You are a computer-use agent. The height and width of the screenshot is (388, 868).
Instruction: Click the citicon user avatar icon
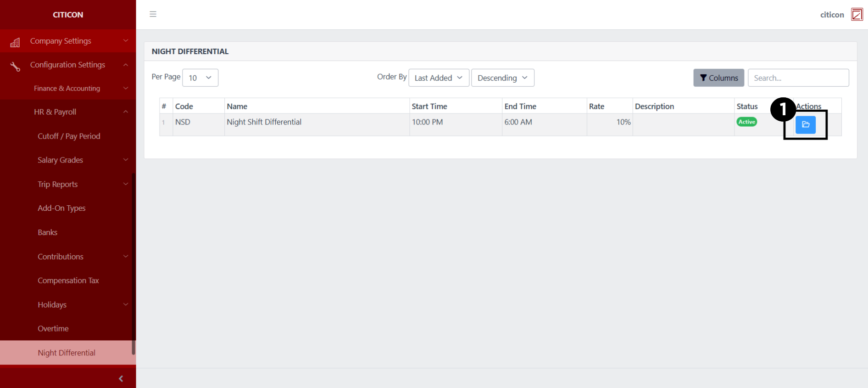coord(857,14)
